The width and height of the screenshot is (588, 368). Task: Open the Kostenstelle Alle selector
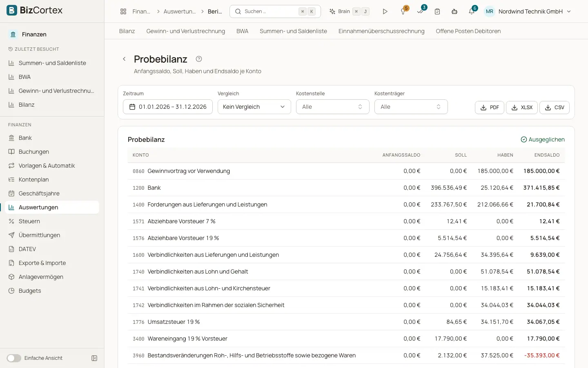tap(332, 107)
